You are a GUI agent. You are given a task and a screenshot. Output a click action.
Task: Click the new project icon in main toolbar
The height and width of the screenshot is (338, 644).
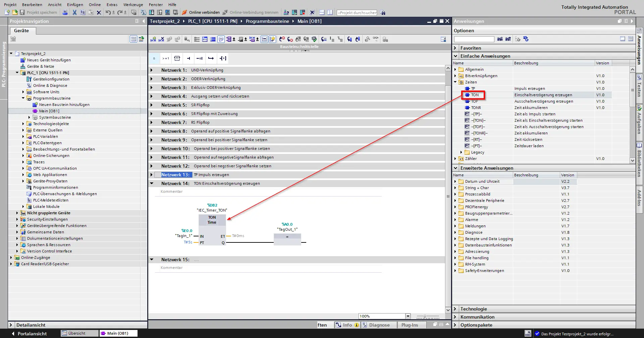pyautogui.click(x=7, y=12)
